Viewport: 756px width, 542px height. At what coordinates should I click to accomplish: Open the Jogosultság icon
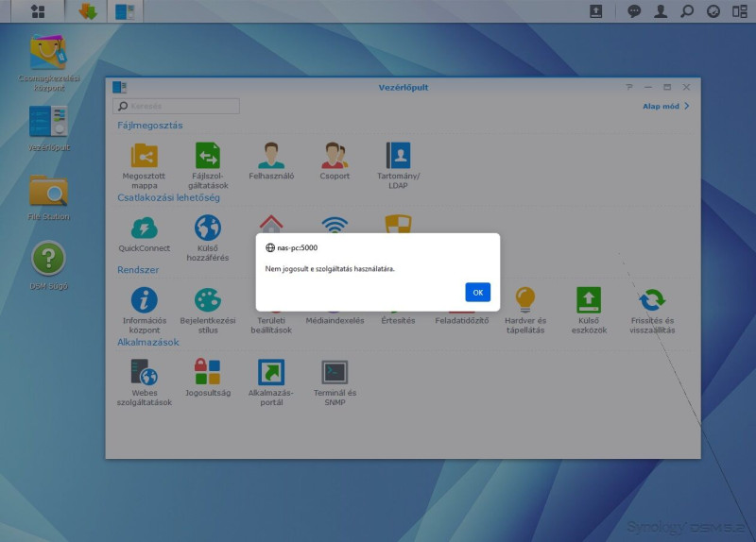tap(208, 372)
